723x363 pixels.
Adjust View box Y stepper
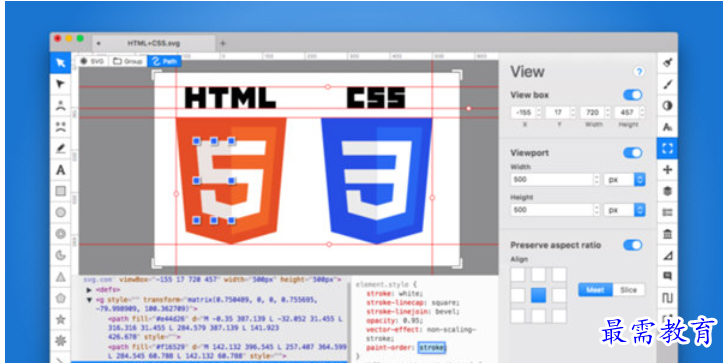573,112
